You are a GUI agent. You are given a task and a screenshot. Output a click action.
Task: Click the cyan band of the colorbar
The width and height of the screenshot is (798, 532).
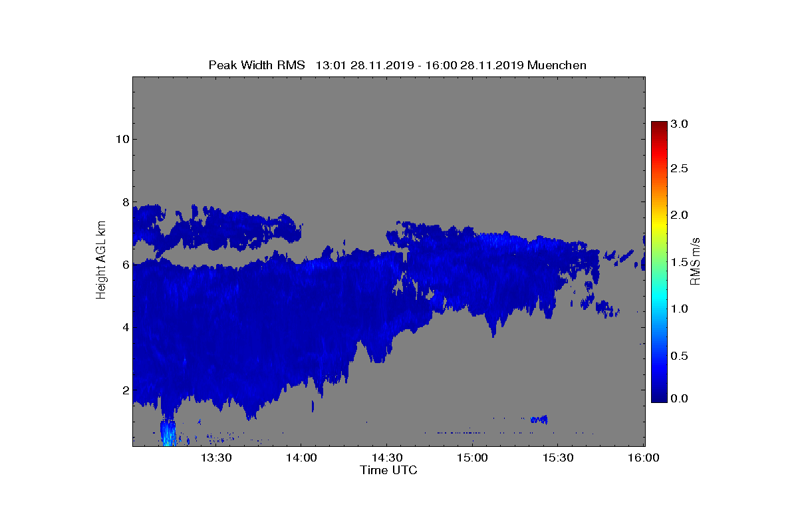[x=659, y=297]
